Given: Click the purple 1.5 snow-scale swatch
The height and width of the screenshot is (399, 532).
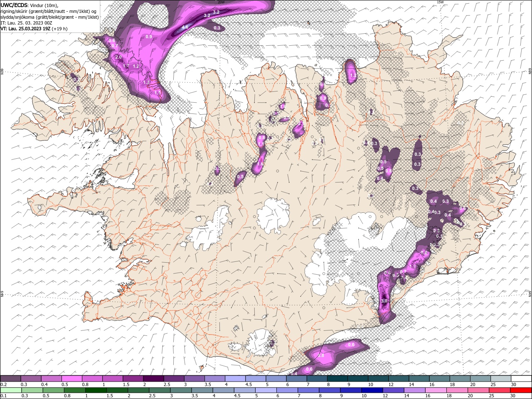Looking at the screenshot, I should pos(133,379).
